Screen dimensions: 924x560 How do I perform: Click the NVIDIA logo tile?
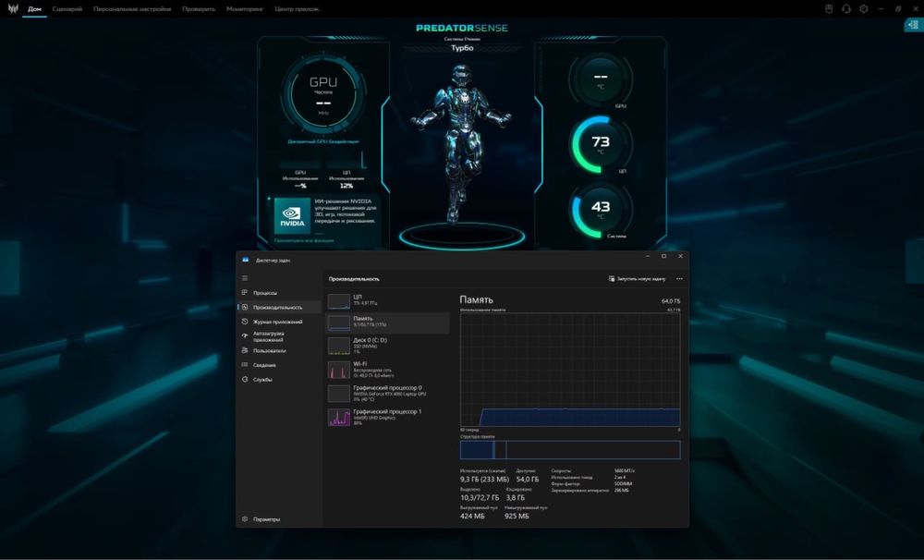coord(292,215)
